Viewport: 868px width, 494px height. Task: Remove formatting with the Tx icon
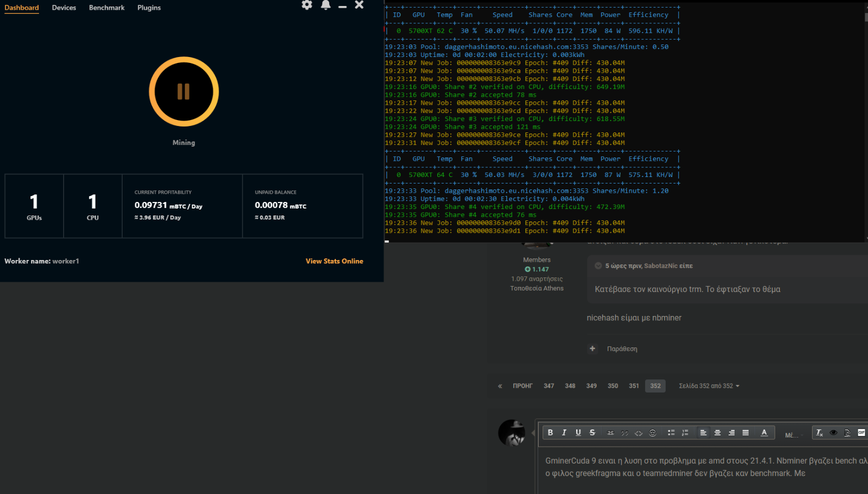tap(819, 433)
